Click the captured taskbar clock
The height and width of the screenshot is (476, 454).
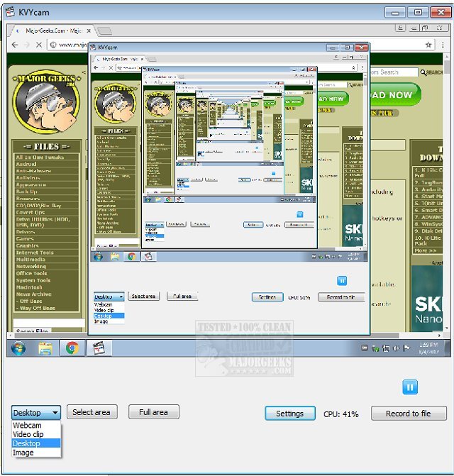(428, 348)
